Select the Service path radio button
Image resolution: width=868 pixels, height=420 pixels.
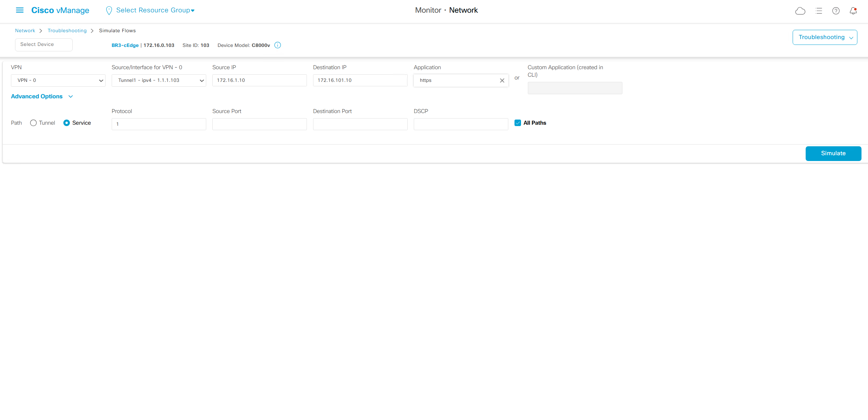(66, 123)
